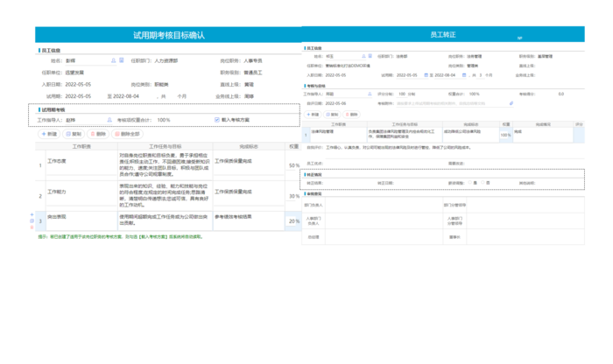This screenshot has width=613, height=364.
Task: Click the person picker icon for 工作指导人 赵炜
Action: [x=108, y=120]
